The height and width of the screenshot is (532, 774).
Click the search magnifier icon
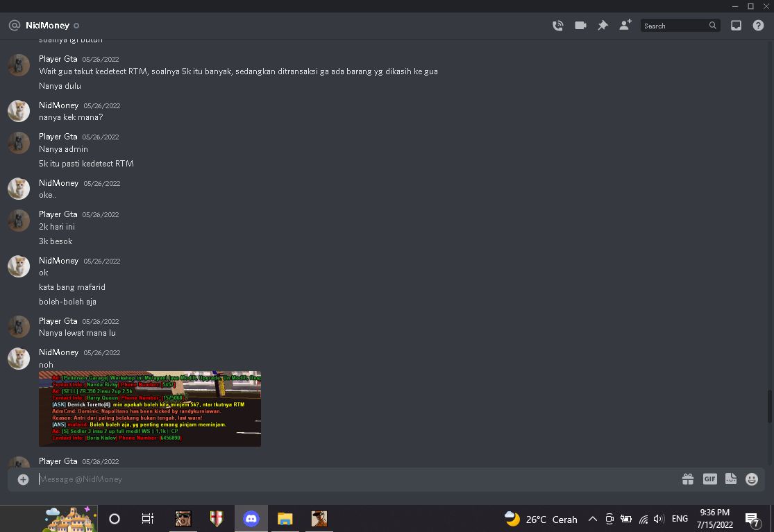tap(713, 26)
